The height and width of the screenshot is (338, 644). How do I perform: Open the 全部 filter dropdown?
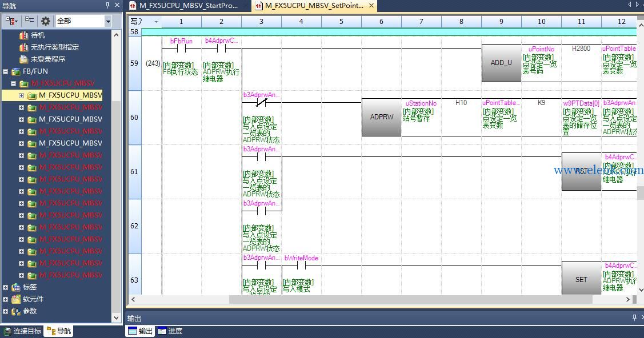click(x=108, y=21)
